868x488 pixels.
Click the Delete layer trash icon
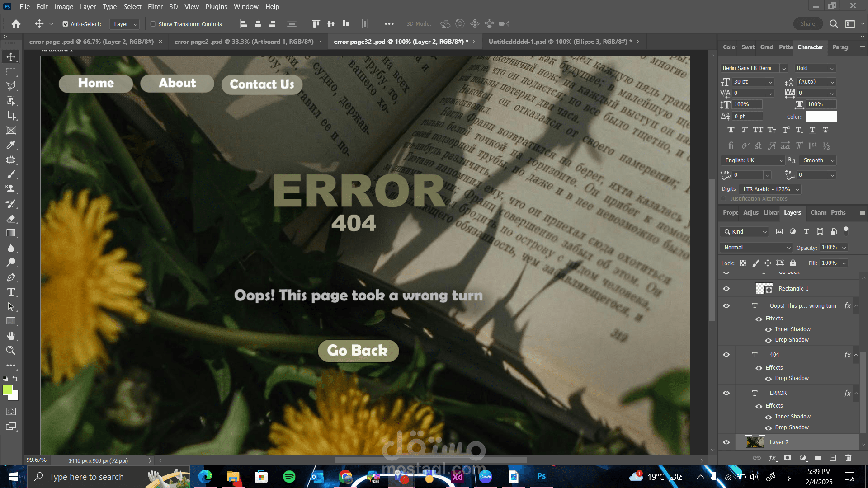[x=848, y=458]
